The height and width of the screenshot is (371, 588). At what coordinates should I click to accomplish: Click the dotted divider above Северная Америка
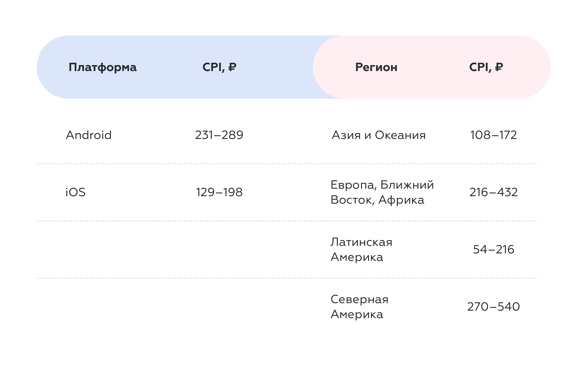click(x=287, y=278)
